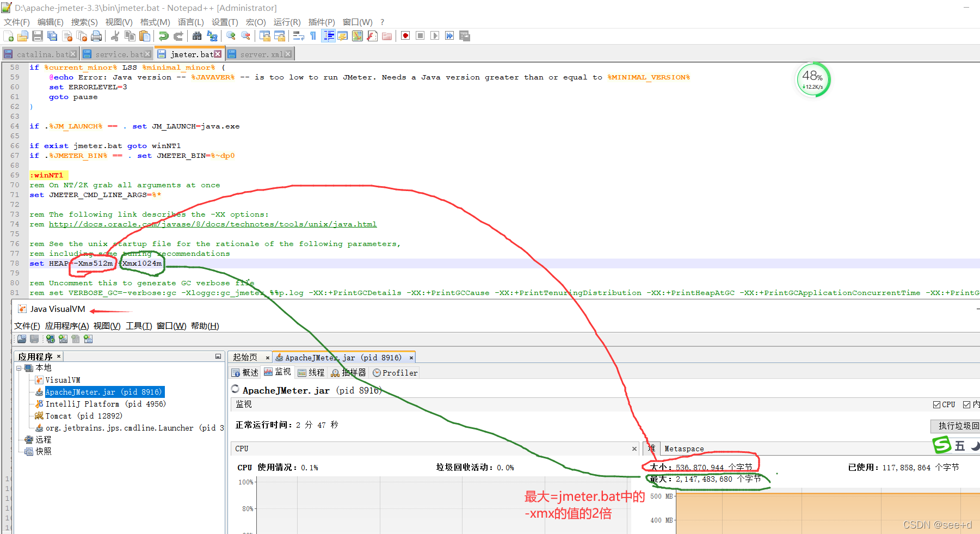
Task: Toggle Show All Characters icon in Notepad++
Action: coord(313,35)
